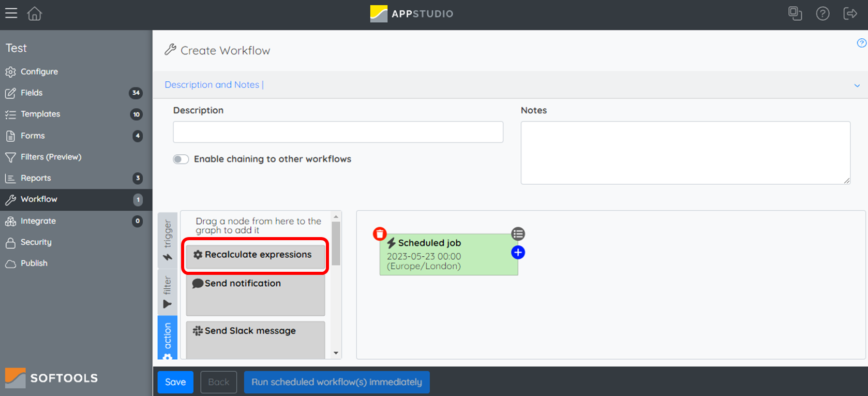This screenshot has height=396, width=868.
Task: Switch to the action tab
Action: pyautogui.click(x=168, y=338)
